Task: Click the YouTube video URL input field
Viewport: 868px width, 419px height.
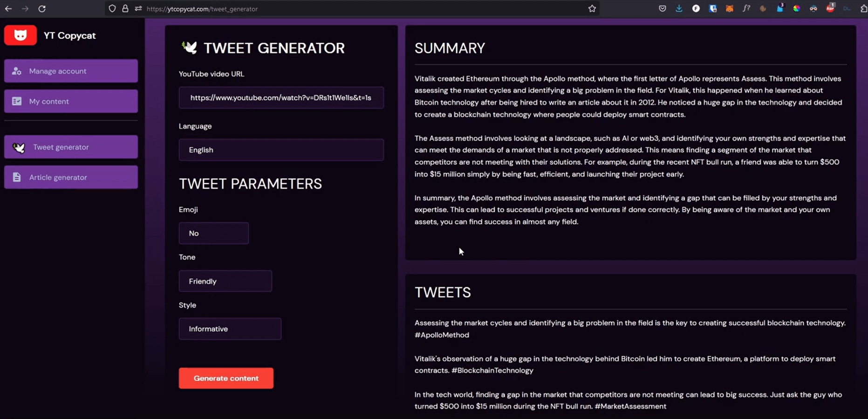Action: [281, 98]
